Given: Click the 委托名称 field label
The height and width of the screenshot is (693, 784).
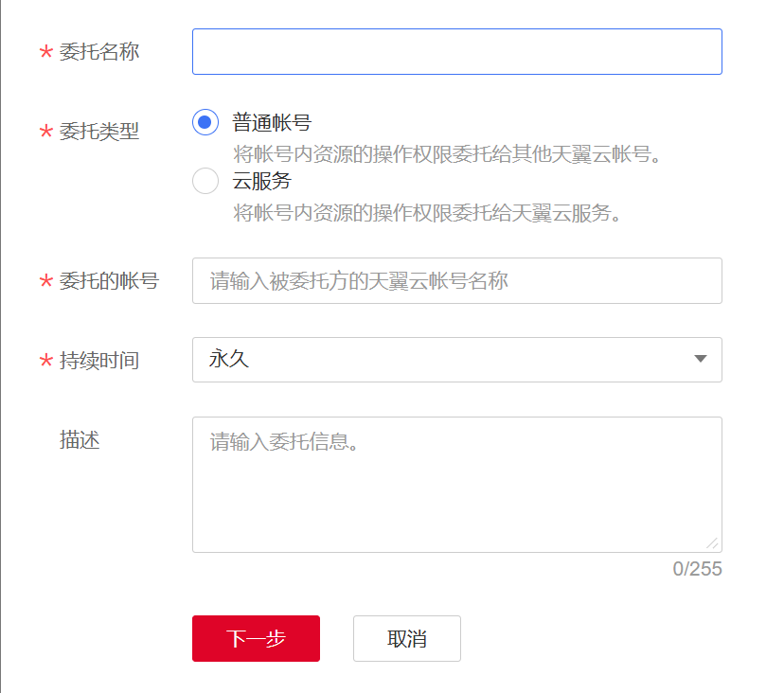Looking at the screenshot, I should [99, 52].
